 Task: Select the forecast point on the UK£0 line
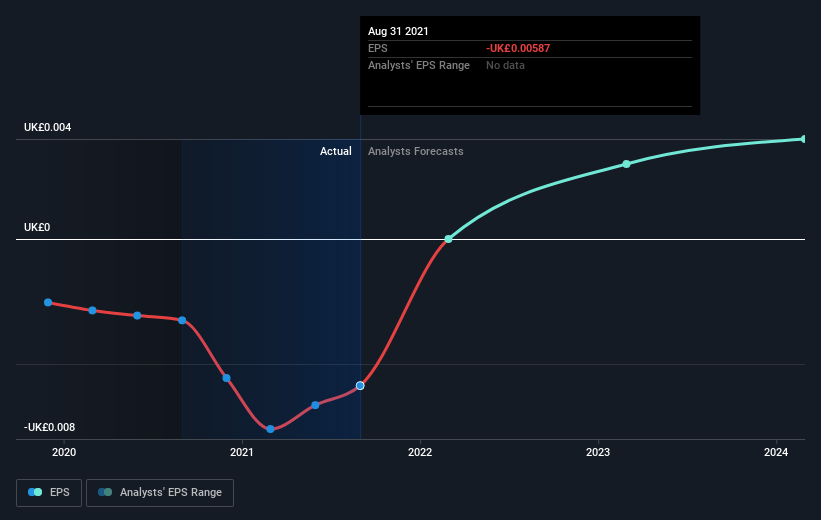pyautogui.click(x=448, y=239)
